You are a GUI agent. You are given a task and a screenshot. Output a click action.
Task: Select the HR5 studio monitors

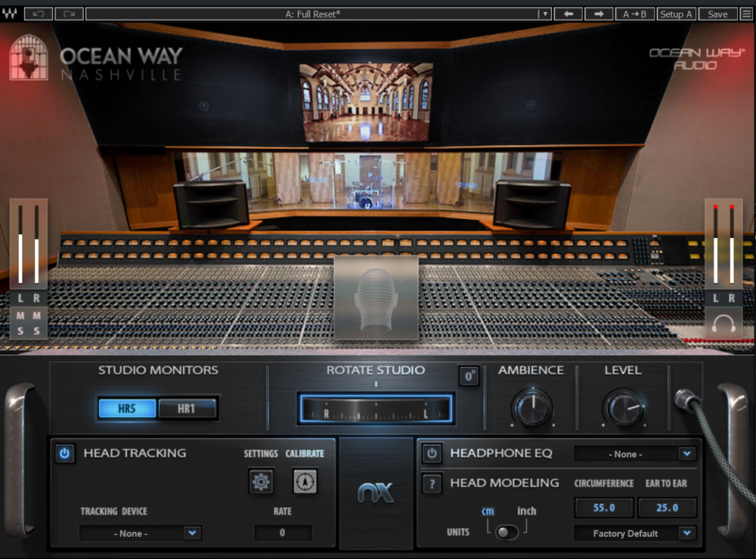(x=127, y=409)
